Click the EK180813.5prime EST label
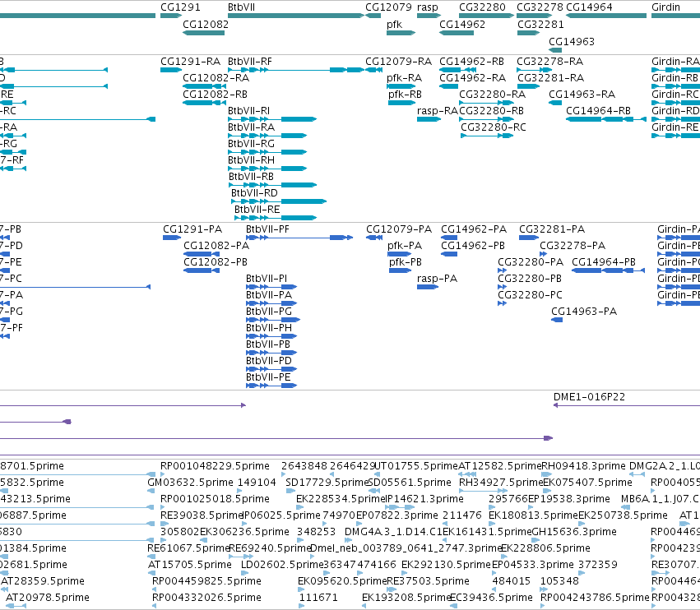Image resolution: width=700 pixels, height=610 pixels. 534,515
